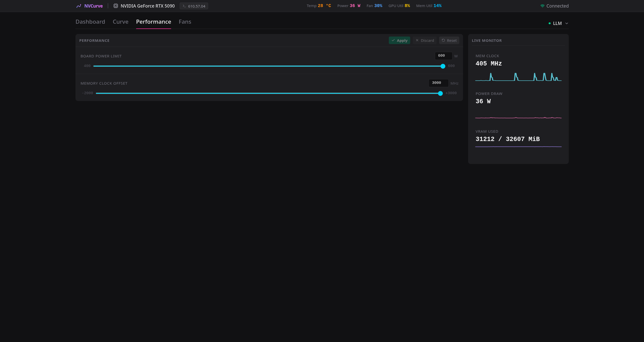Screen dimensions: 644x342
Task: Go to the Fans tab
Action: pos(185,22)
